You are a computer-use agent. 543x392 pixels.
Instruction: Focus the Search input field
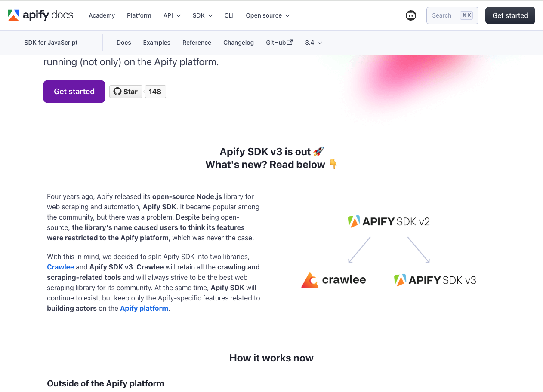tap(452, 15)
